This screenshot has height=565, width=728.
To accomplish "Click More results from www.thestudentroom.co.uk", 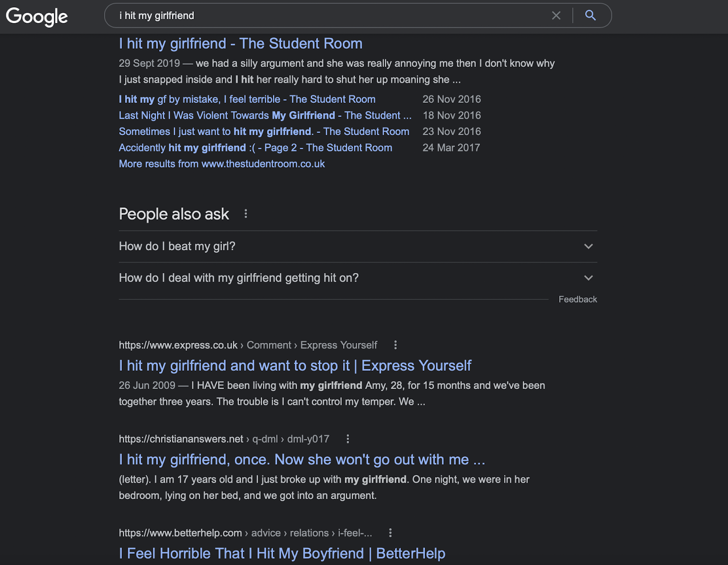I will [x=222, y=164].
